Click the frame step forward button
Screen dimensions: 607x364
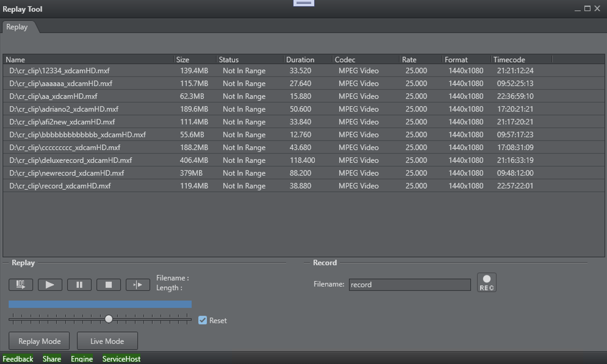pos(138,285)
